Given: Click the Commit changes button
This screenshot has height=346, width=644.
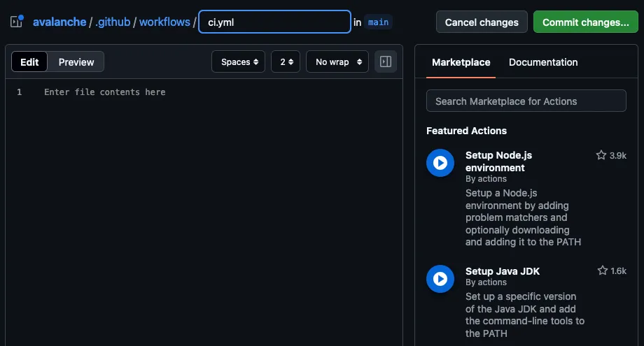Looking at the screenshot, I should [585, 22].
